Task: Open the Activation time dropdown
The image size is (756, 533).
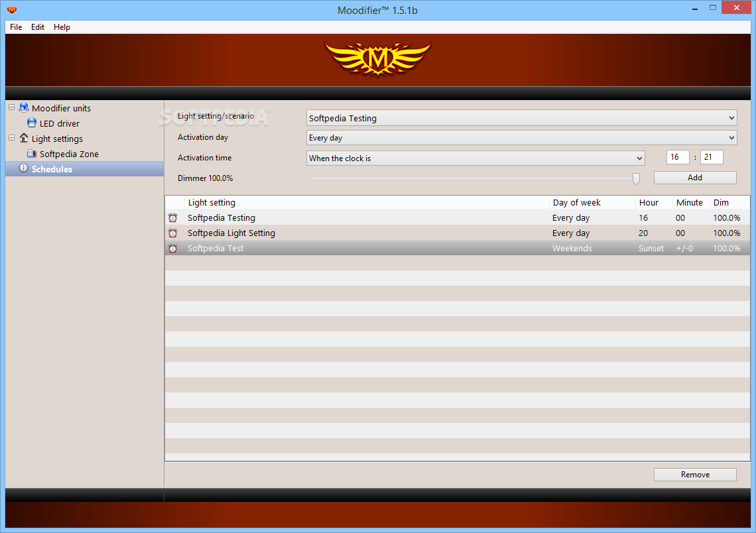Action: (475, 158)
